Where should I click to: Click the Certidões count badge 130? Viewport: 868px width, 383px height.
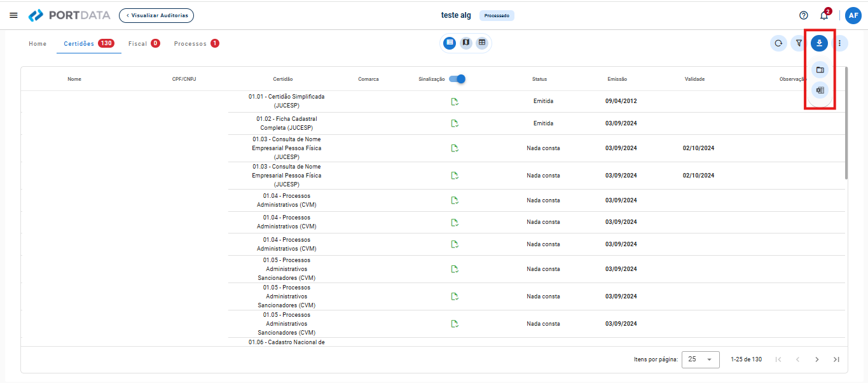click(x=106, y=44)
